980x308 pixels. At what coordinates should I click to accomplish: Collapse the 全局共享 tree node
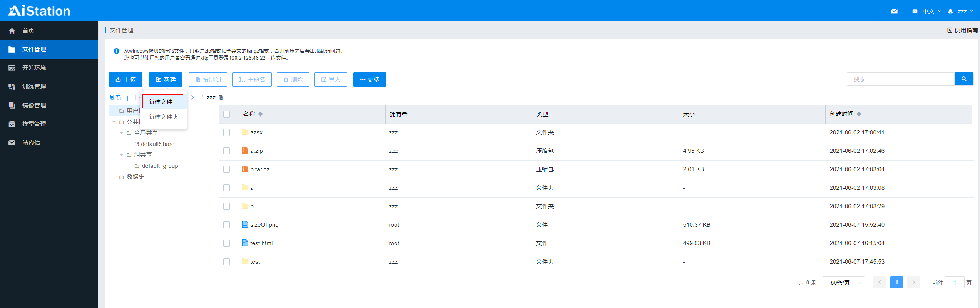122,133
